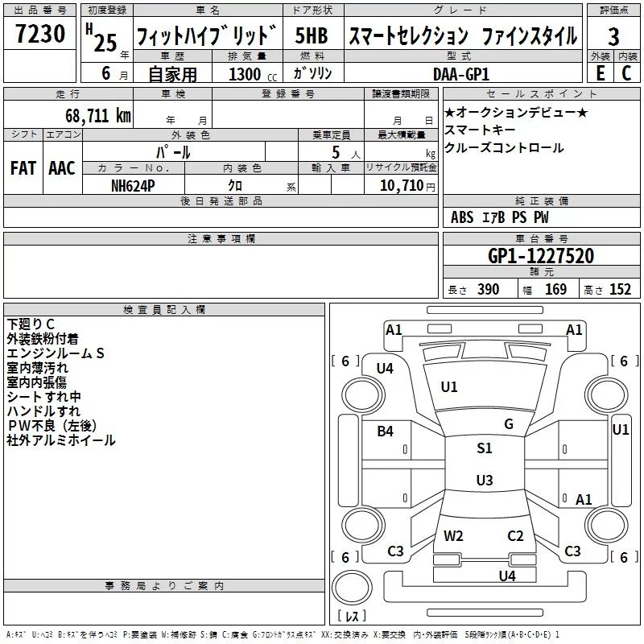Image resolution: width=644 pixels, height=644 pixels.
Task: Select the model code DAA-GP1
Action: tap(460, 74)
